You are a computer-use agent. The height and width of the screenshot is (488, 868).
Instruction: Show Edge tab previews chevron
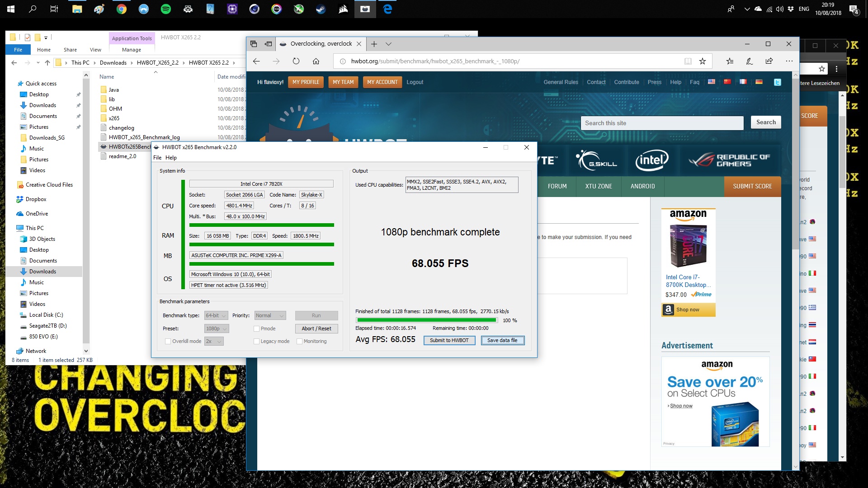click(x=388, y=44)
